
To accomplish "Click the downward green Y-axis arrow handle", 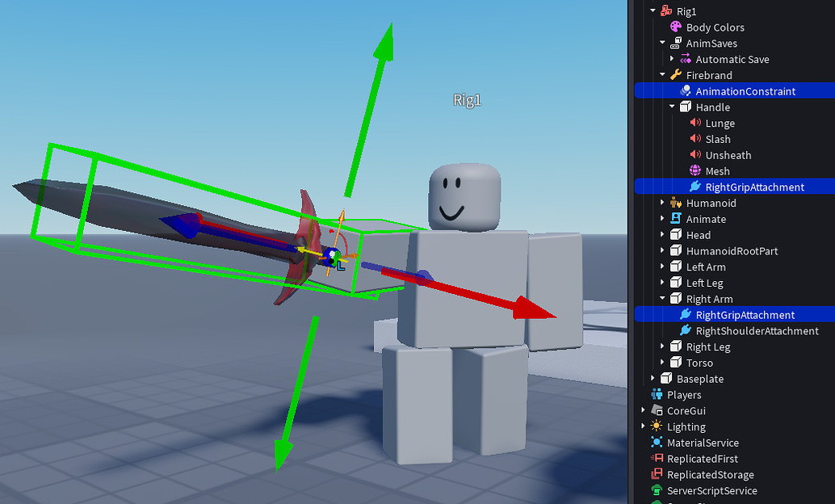I will click(283, 451).
